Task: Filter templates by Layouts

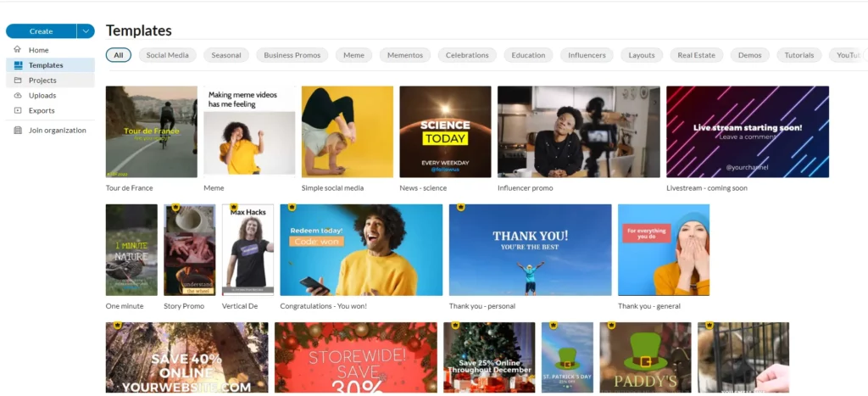Action: [642, 55]
